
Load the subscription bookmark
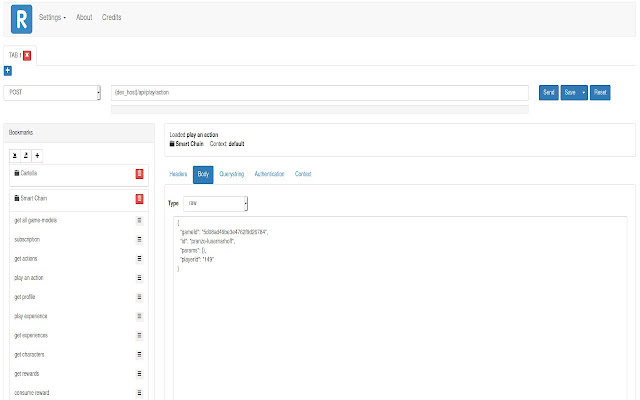27,240
